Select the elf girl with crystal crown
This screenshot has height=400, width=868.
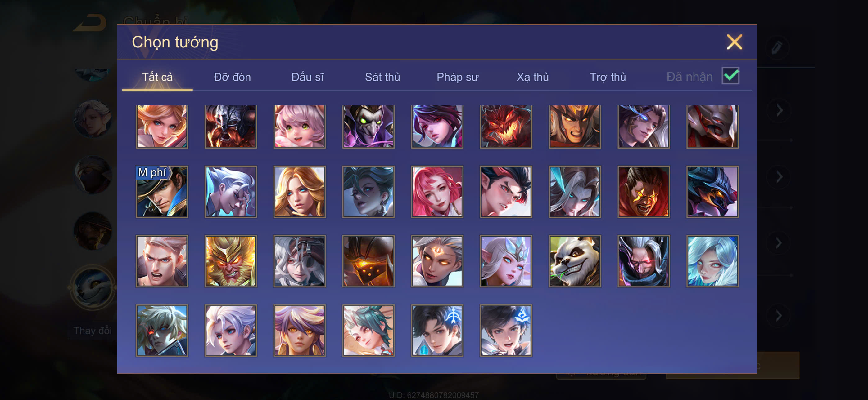coord(506,261)
